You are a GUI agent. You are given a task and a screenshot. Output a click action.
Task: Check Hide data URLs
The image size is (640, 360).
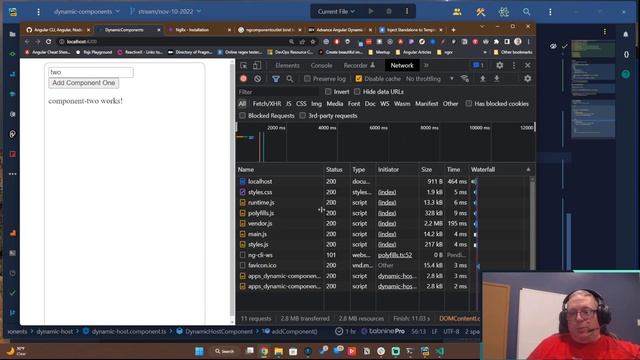(x=357, y=91)
